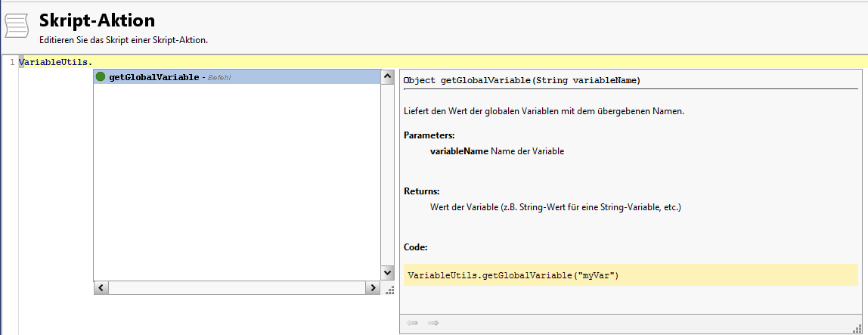Click the vertical scrollbar track of the suggestion list
The width and height of the screenshot is (868, 335).
tap(388, 174)
